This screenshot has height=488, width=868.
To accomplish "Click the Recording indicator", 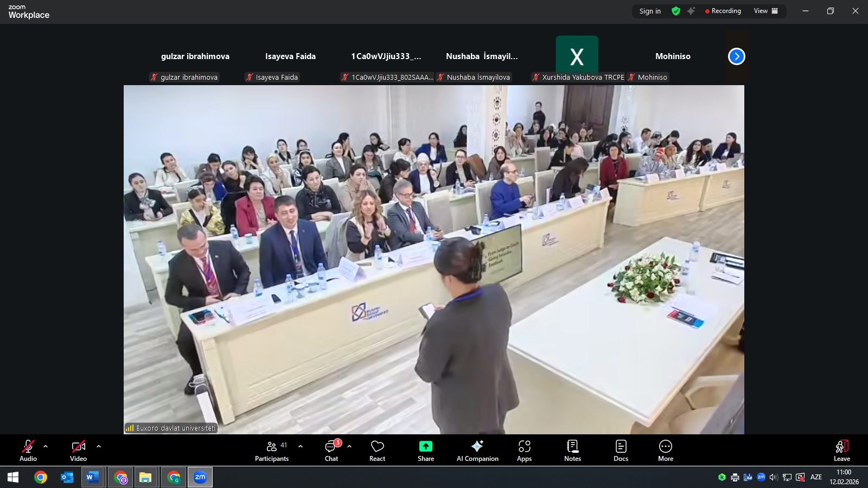I will pyautogui.click(x=723, y=11).
